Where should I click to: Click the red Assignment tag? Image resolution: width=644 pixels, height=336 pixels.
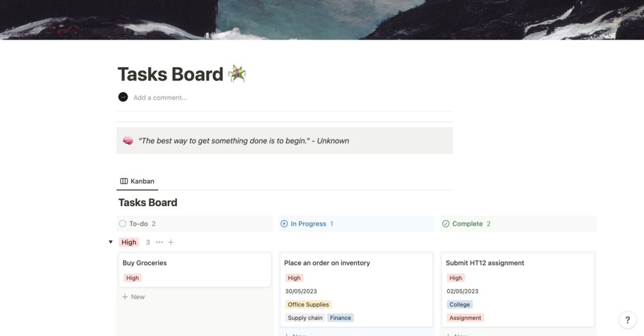[x=465, y=318]
